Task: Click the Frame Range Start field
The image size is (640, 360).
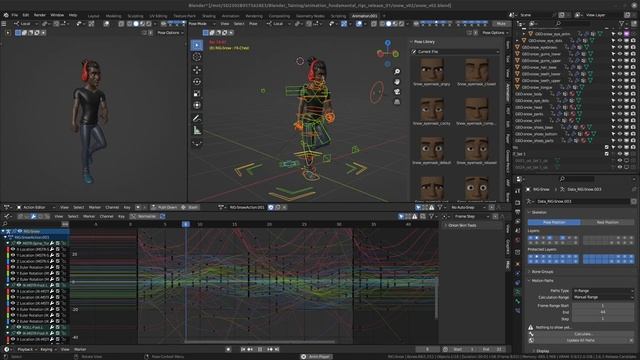Action: (602, 306)
